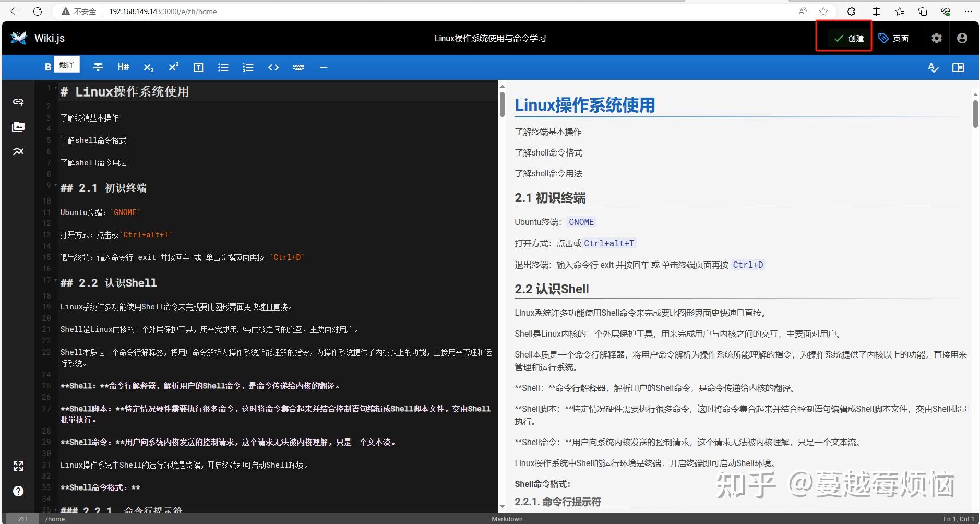Toggle bold text formatting
The width and height of the screenshot is (980, 524).
(47, 67)
